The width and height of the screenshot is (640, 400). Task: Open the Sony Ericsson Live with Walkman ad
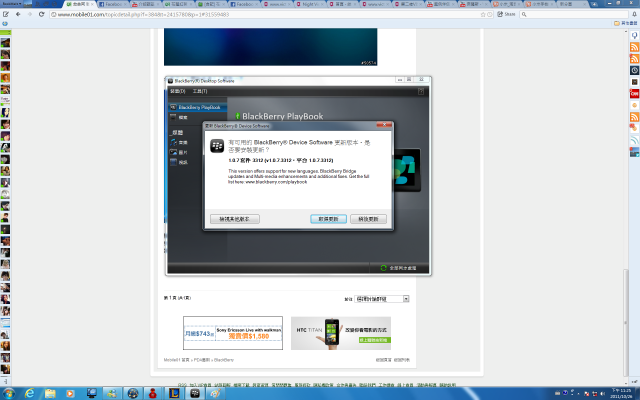pos(233,333)
